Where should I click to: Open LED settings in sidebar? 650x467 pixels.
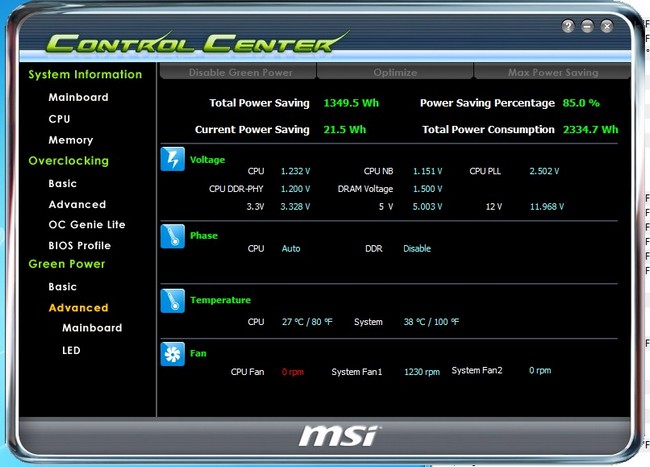click(x=71, y=351)
